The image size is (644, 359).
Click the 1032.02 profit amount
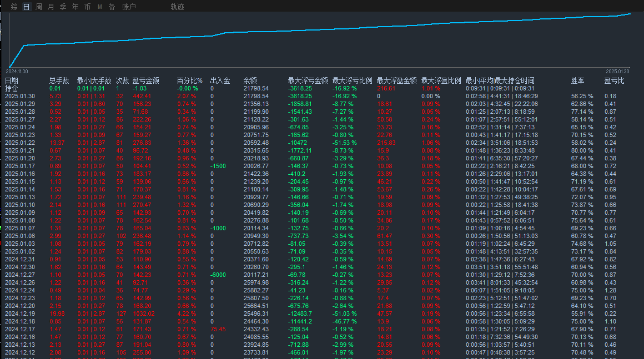pyautogui.click(x=144, y=314)
